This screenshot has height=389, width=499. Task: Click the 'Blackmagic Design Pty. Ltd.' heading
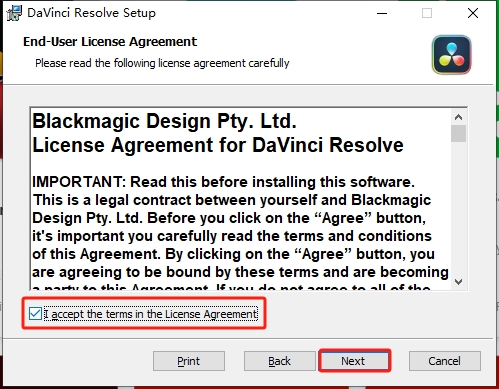164,121
